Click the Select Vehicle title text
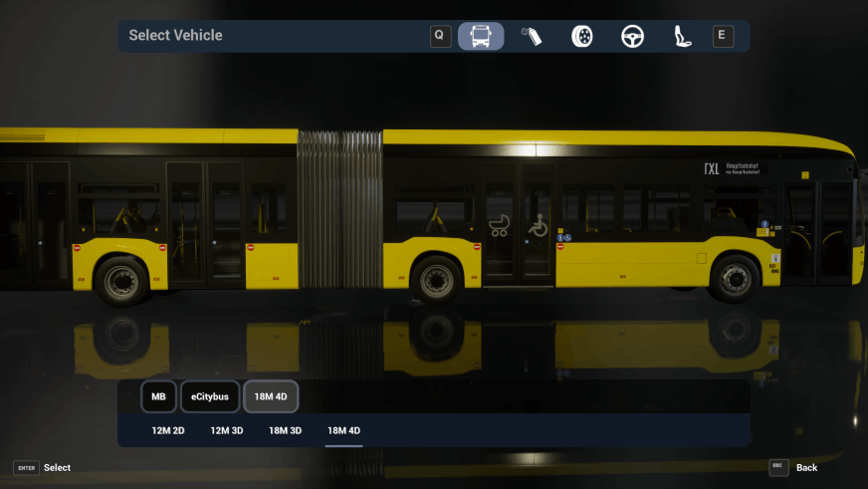 pos(175,36)
